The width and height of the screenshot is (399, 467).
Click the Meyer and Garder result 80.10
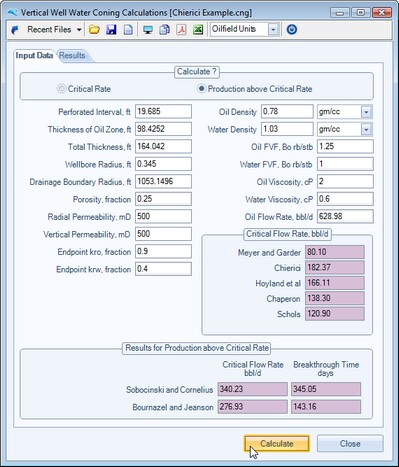335,252
